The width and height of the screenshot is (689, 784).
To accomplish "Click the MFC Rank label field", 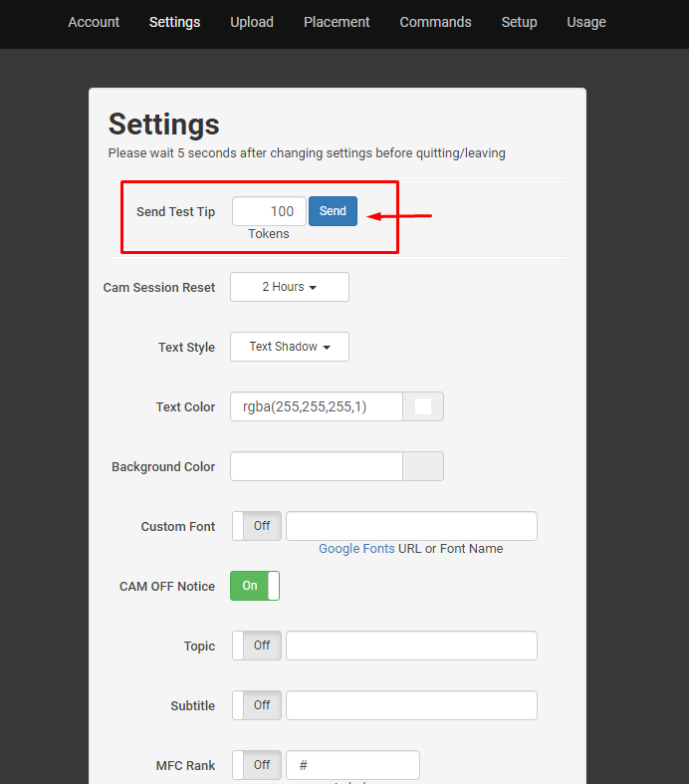I will click(x=352, y=765).
